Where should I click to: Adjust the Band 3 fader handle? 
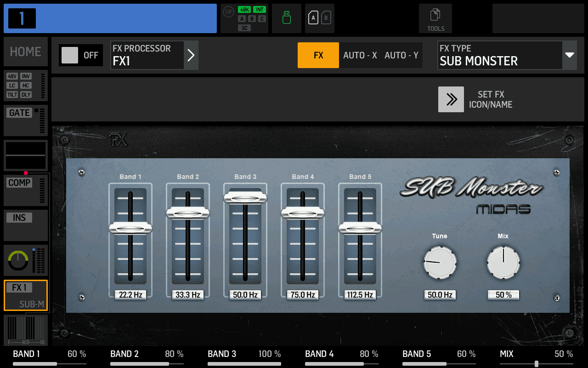(245, 197)
